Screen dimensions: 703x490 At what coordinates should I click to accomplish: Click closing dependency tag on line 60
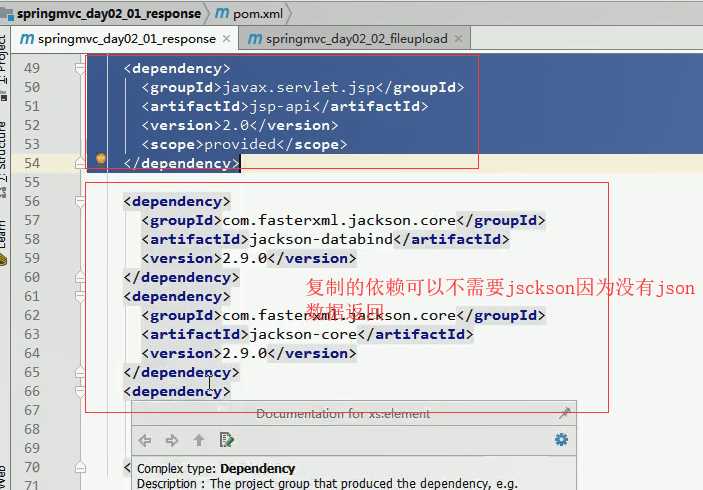(x=181, y=278)
